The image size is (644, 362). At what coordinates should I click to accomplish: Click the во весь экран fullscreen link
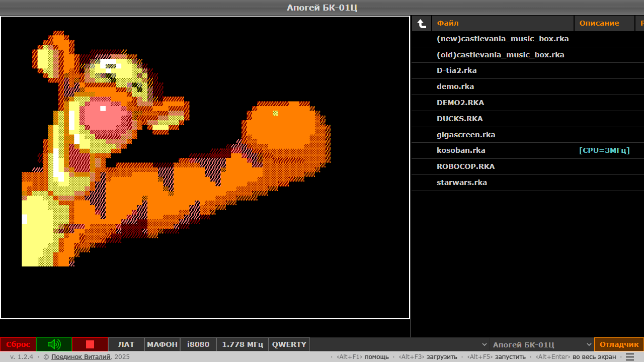pos(594,357)
